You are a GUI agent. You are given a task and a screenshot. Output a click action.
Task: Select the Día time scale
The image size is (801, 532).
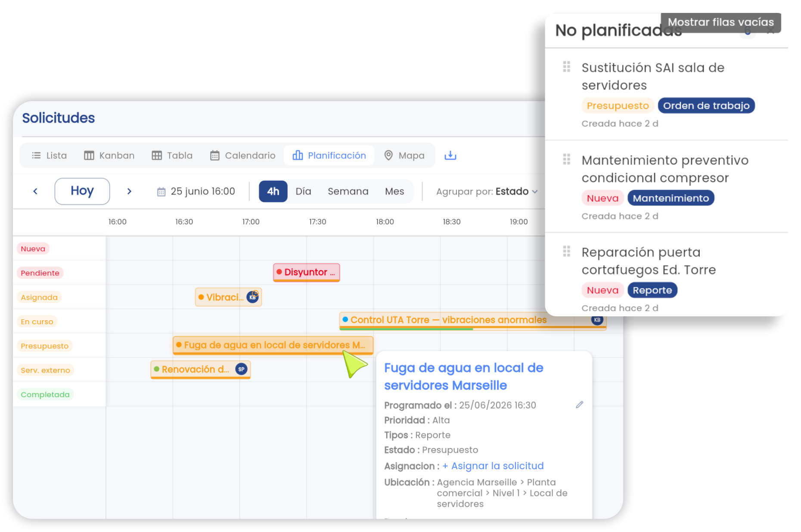[303, 191]
